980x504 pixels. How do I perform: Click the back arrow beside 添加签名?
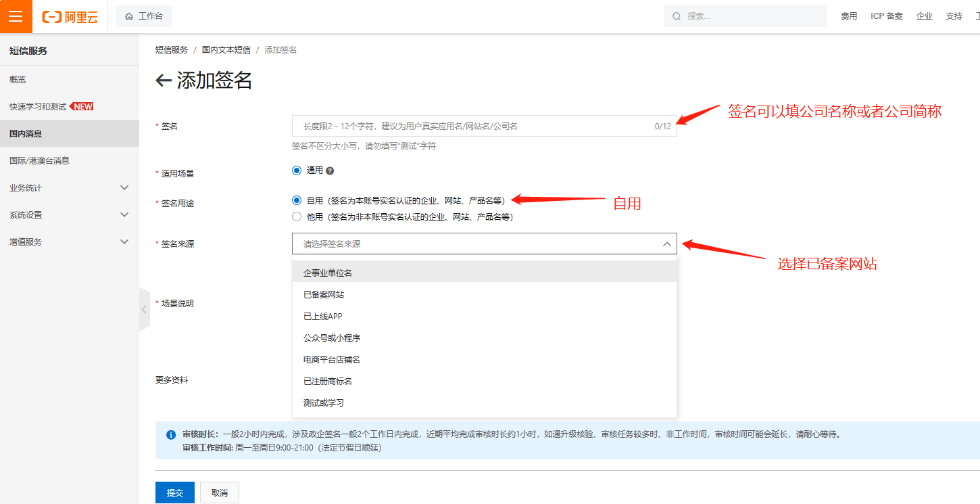click(164, 81)
